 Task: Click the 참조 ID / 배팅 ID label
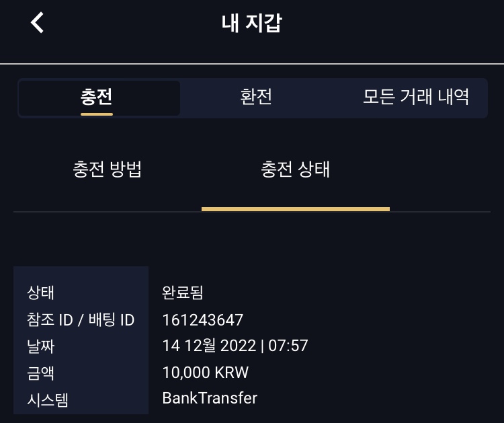81,320
